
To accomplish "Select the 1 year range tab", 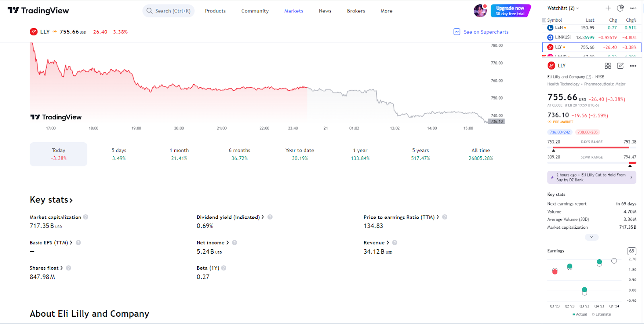I will (360, 154).
